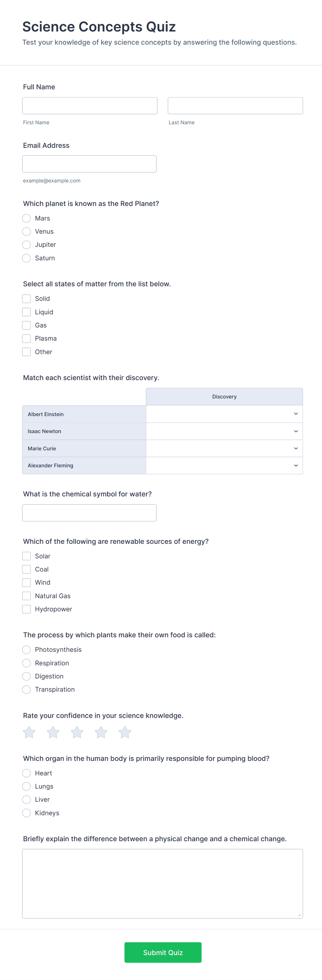
Task: Rate confidence with the second star
Action: pos(53,732)
